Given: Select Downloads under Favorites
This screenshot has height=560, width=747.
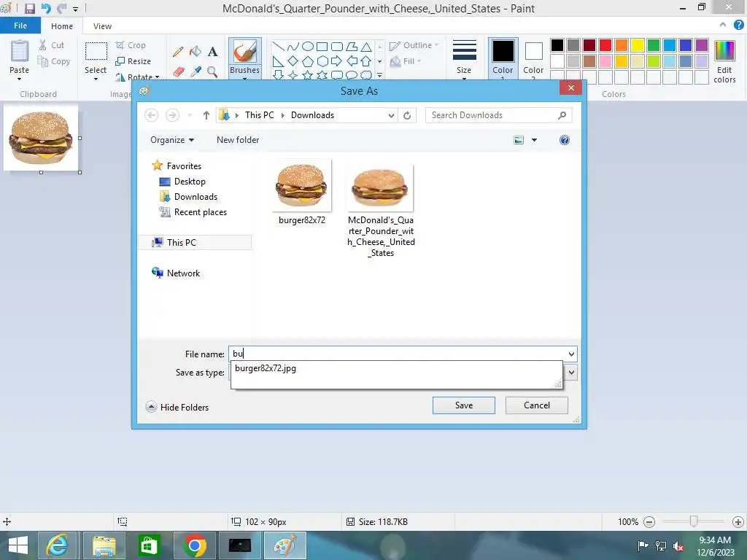Looking at the screenshot, I should (x=196, y=197).
